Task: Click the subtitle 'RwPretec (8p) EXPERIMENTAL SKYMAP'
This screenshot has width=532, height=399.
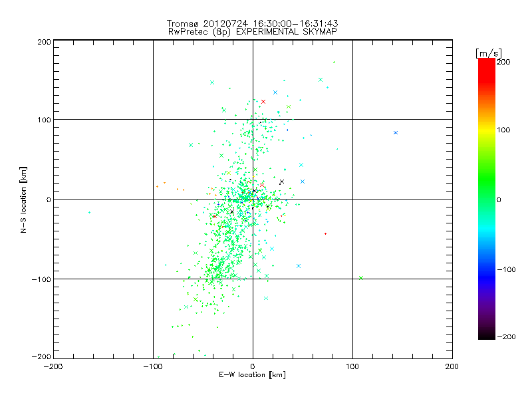Action: pyautogui.click(x=252, y=32)
